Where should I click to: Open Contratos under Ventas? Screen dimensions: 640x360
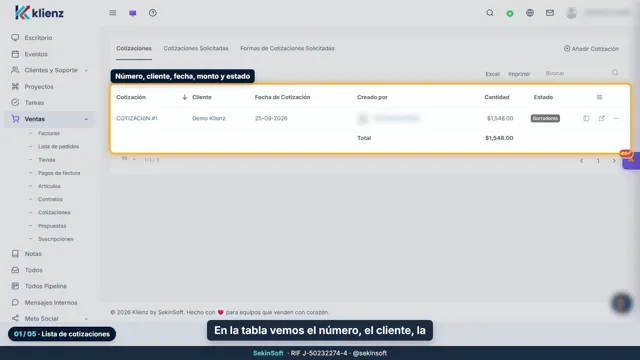pyautogui.click(x=50, y=199)
